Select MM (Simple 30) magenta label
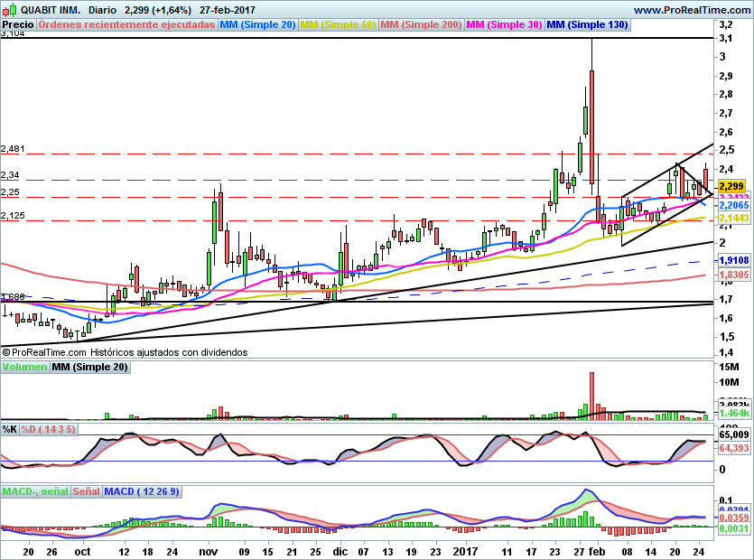The height and width of the screenshot is (560, 754). click(x=504, y=24)
